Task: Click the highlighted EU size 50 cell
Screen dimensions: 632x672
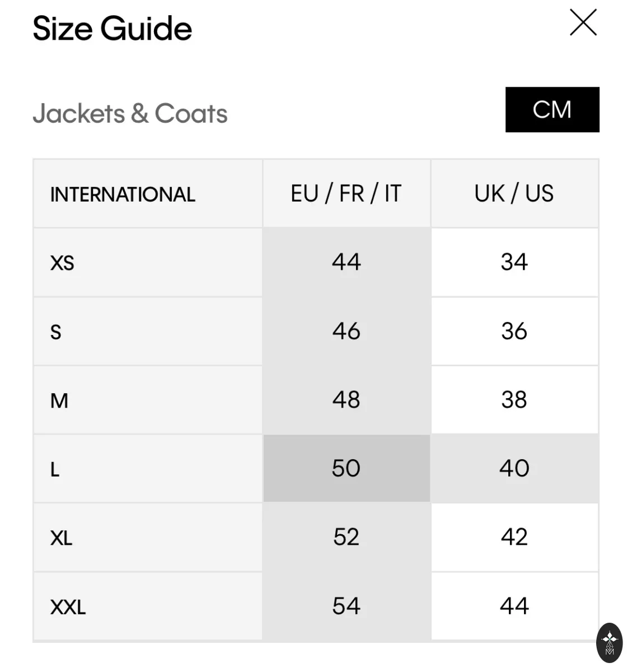Action: (x=347, y=469)
